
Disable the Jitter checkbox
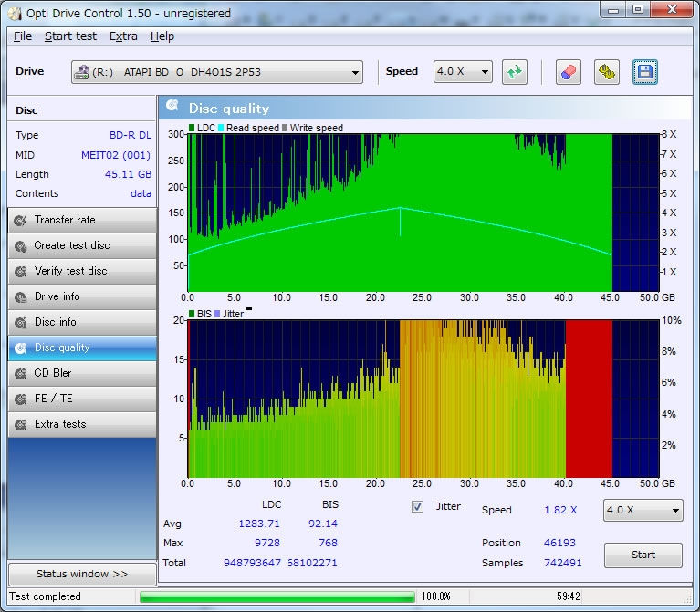point(418,506)
